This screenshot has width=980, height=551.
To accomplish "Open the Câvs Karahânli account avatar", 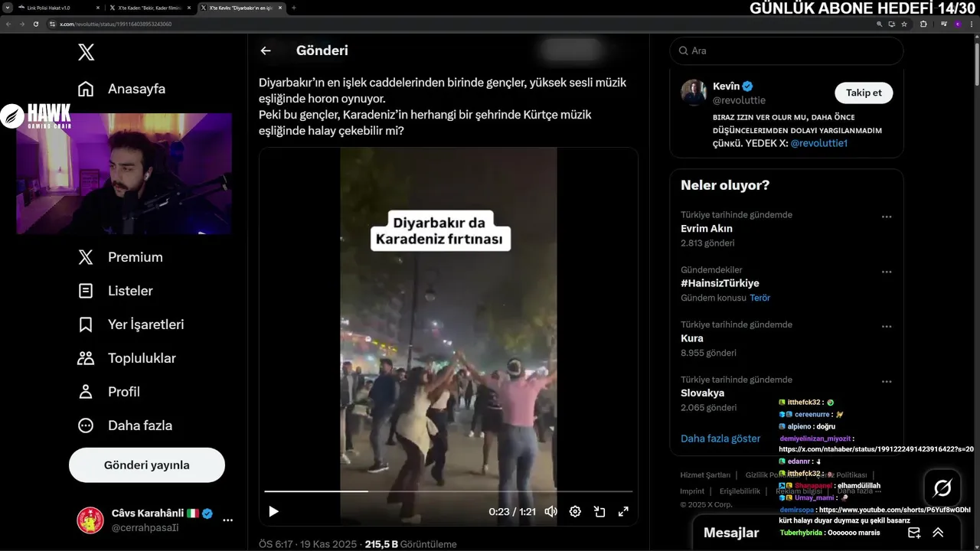I will tap(90, 520).
